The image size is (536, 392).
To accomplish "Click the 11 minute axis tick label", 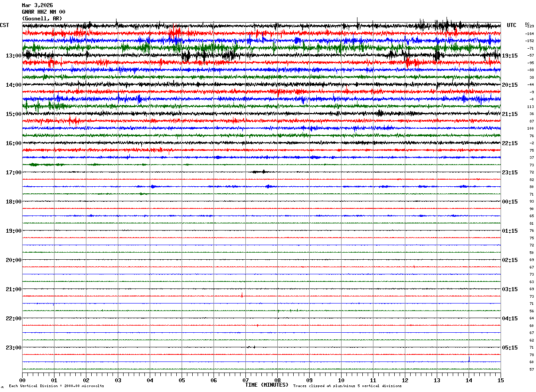I will (x=373, y=380).
